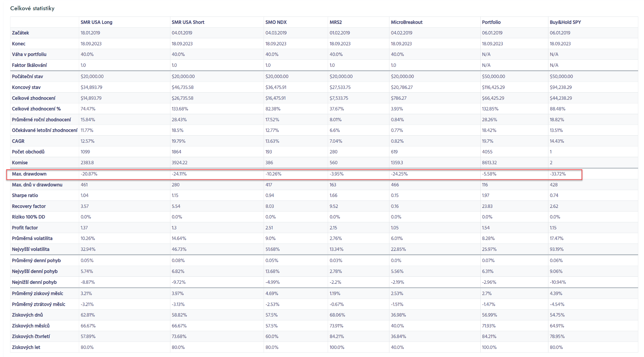
Task: Click the "Recovery factor" row label
Action: pyautogui.click(x=29, y=206)
